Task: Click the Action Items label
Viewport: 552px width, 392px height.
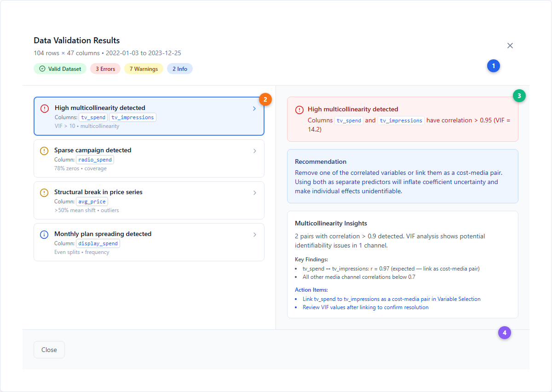Action: 311,290
